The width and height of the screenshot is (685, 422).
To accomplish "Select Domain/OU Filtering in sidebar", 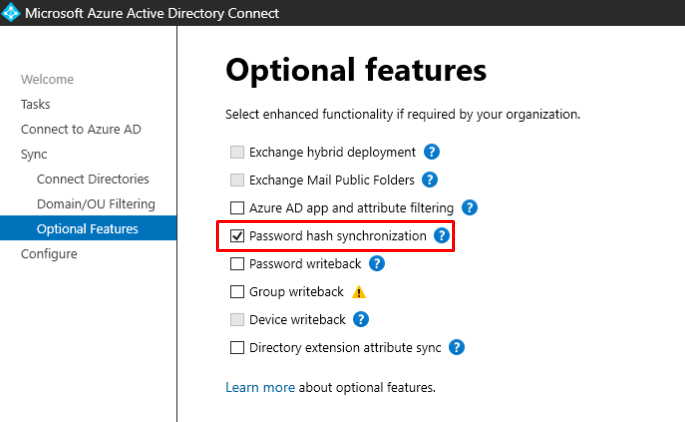I will 96,204.
